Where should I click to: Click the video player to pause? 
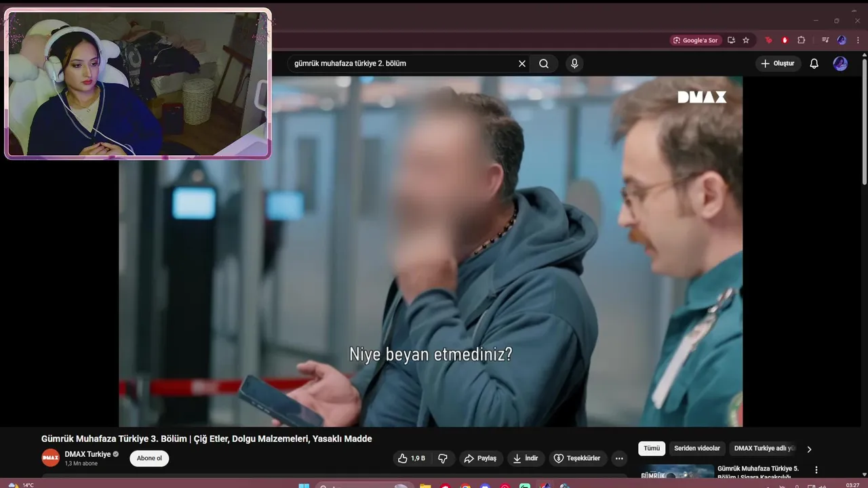click(x=431, y=251)
